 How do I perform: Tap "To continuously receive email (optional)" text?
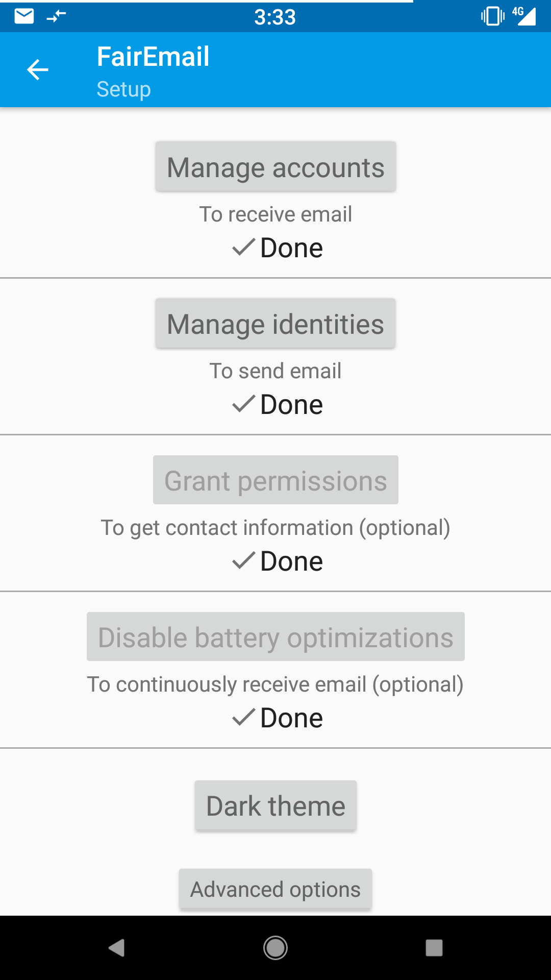(x=275, y=684)
